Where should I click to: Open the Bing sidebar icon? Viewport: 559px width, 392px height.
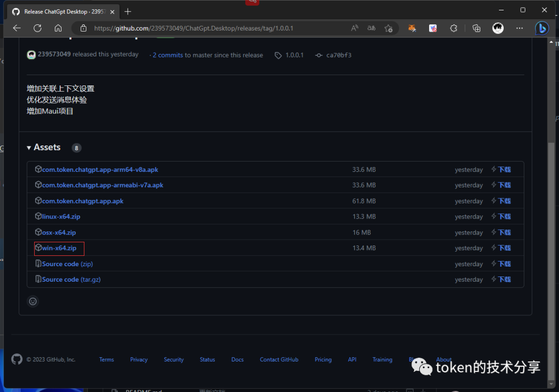coord(542,28)
